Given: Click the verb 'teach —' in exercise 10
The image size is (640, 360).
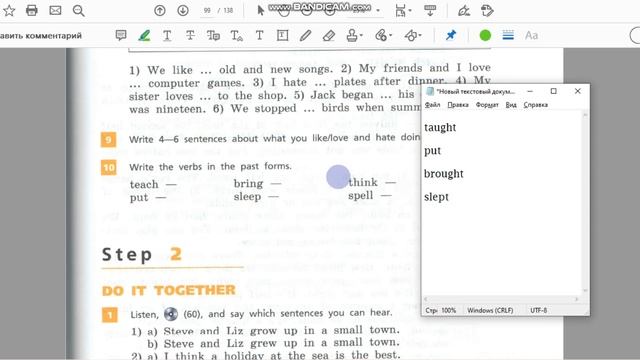Looking at the screenshot, I should pyautogui.click(x=153, y=184).
